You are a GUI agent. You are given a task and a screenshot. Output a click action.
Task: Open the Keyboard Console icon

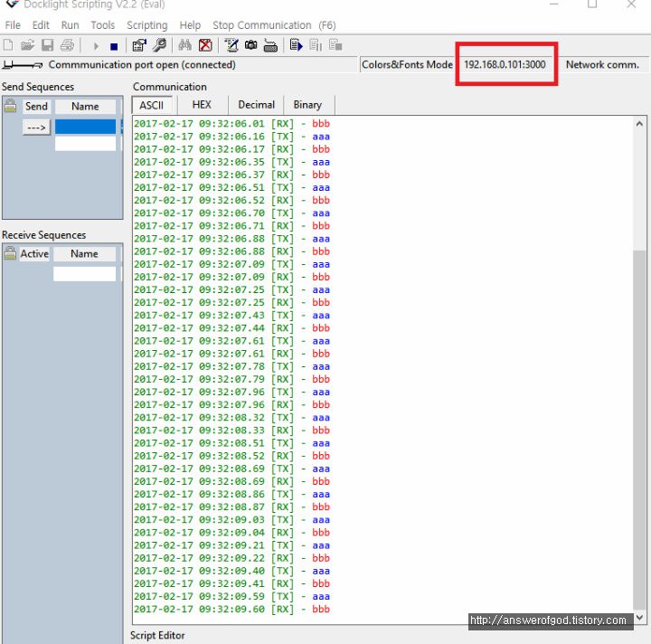click(270, 45)
